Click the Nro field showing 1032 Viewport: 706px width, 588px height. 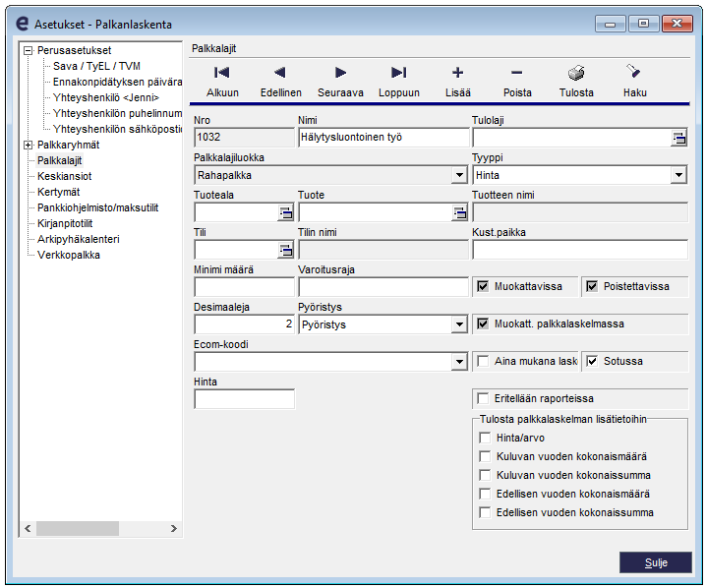244,138
